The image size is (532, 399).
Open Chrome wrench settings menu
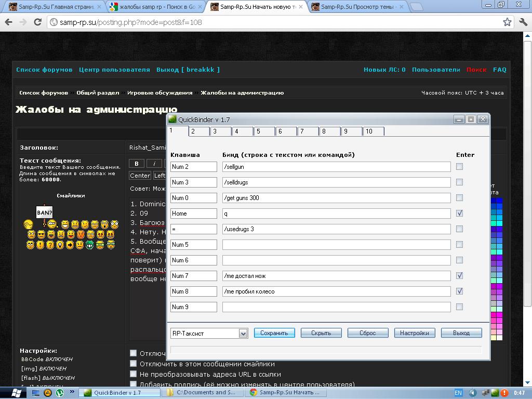pyautogui.click(x=523, y=22)
